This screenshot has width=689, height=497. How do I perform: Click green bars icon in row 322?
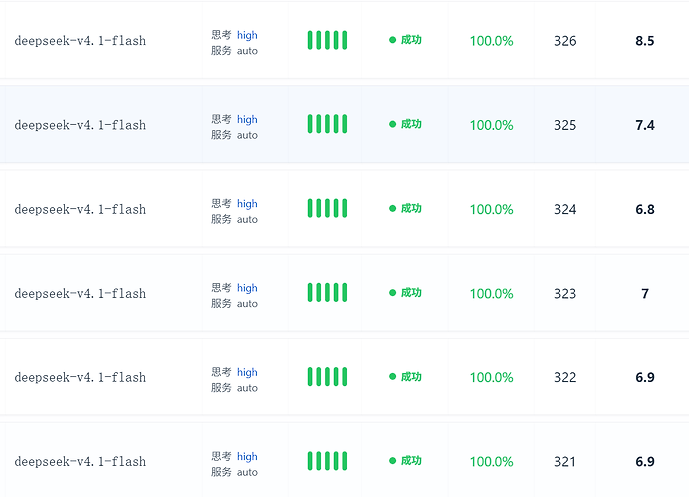coord(327,377)
